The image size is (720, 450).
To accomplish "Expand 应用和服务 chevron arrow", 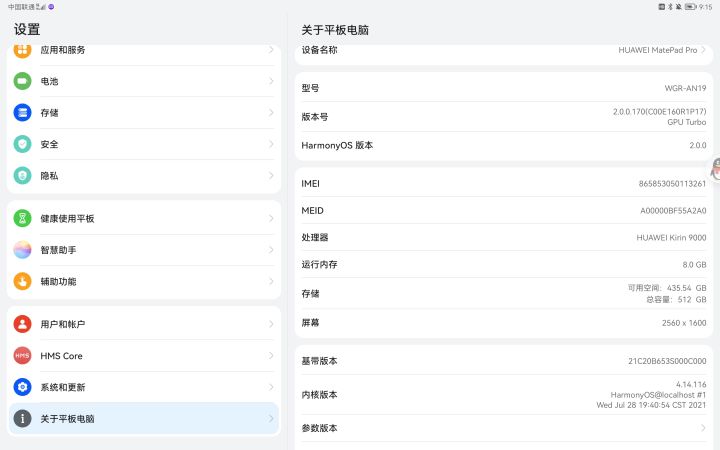I will click(x=271, y=50).
